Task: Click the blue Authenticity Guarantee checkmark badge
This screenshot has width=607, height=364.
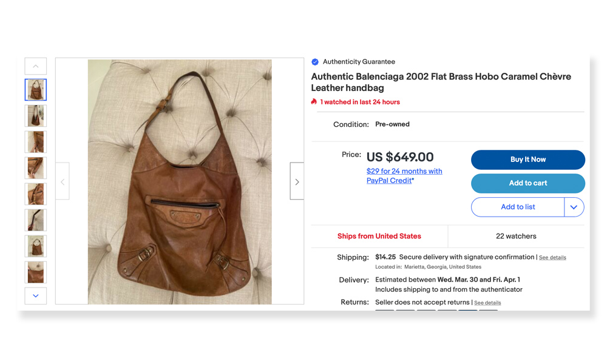Action: point(314,61)
